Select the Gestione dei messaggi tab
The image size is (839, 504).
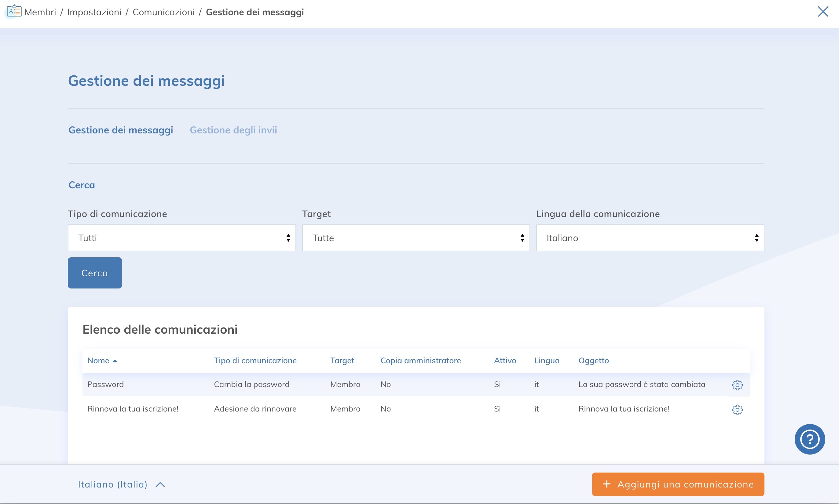coord(121,130)
